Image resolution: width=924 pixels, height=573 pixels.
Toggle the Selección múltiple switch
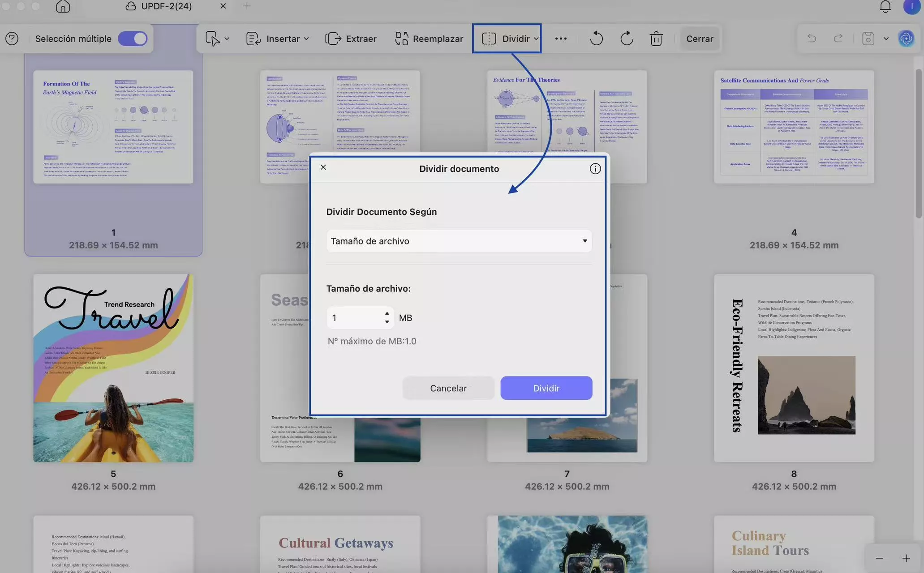pos(133,38)
